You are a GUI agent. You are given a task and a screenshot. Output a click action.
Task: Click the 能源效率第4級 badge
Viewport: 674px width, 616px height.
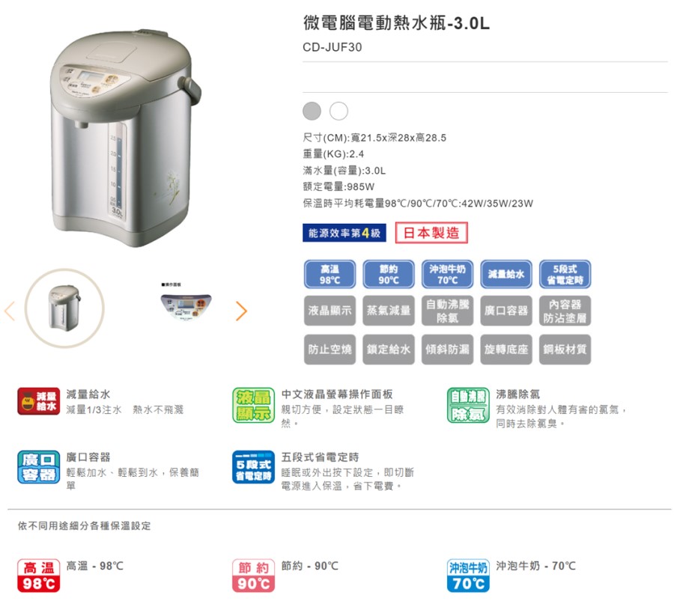(344, 233)
